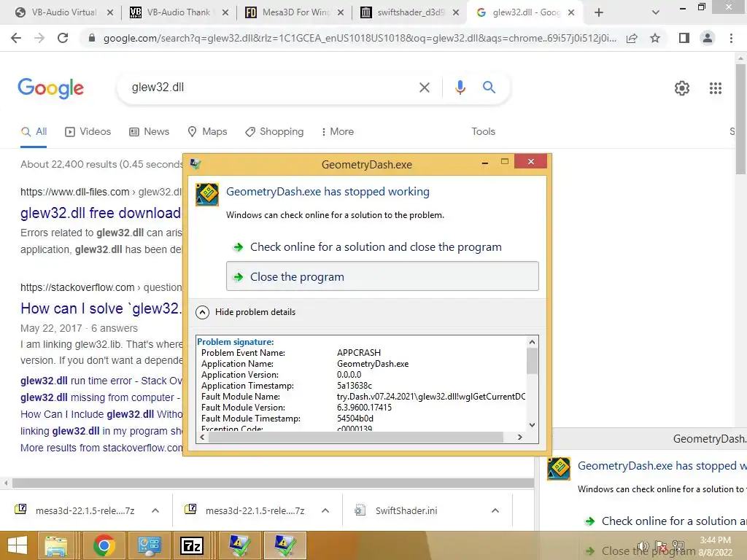Expand options for SwiftShader.ini download

[x=495, y=510]
